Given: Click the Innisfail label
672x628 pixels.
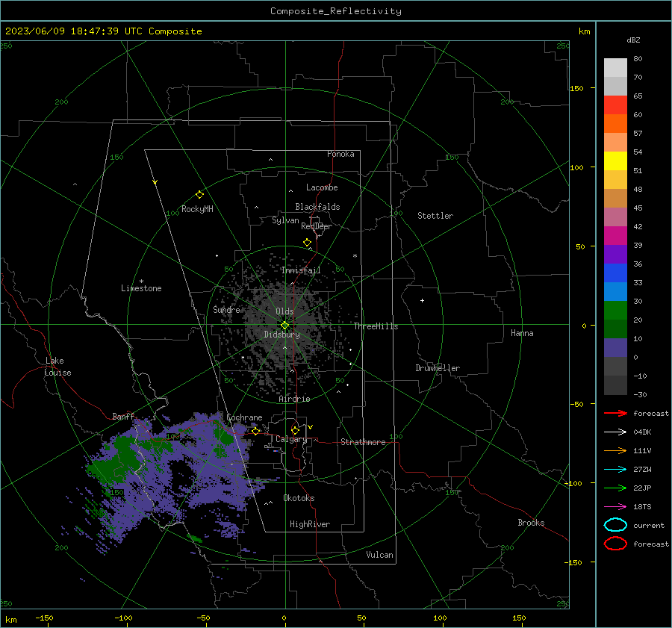Looking at the screenshot, I should coord(301,270).
